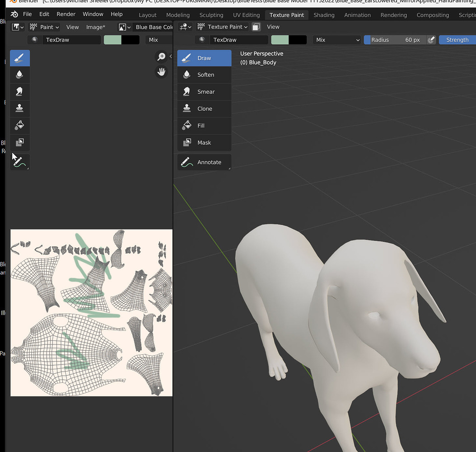Expand the image editor sidebar arrow

coord(171,56)
